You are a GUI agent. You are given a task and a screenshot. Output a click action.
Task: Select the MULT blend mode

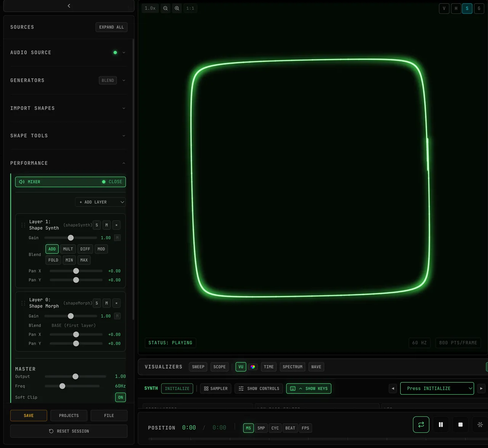point(68,249)
